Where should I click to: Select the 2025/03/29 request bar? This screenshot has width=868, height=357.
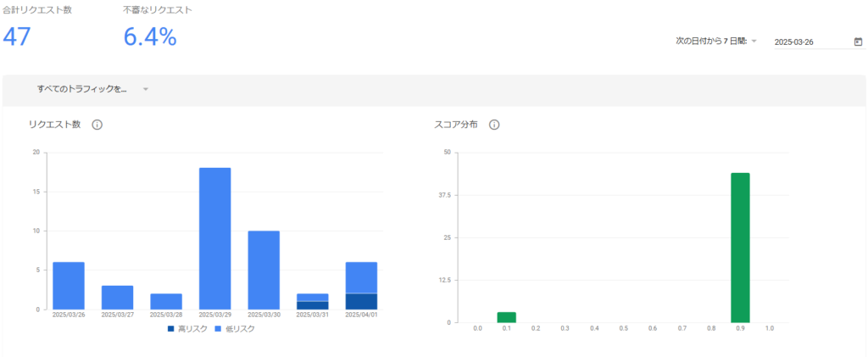pos(214,238)
